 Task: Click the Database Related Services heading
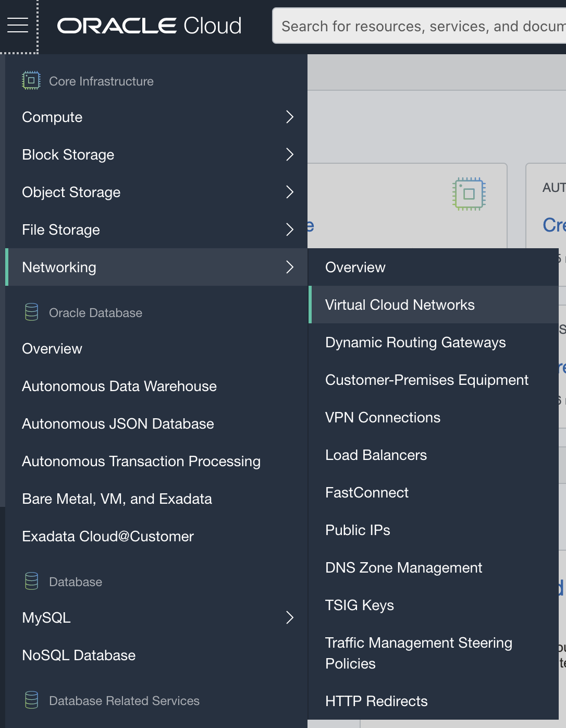[x=124, y=701]
